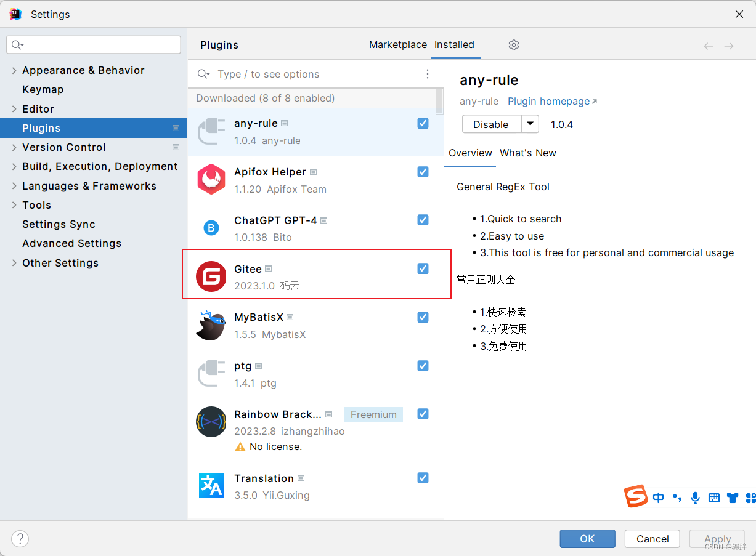Select Plugins in the settings tree
The height and width of the screenshot is (556, 756).
(x=94, y=128)
